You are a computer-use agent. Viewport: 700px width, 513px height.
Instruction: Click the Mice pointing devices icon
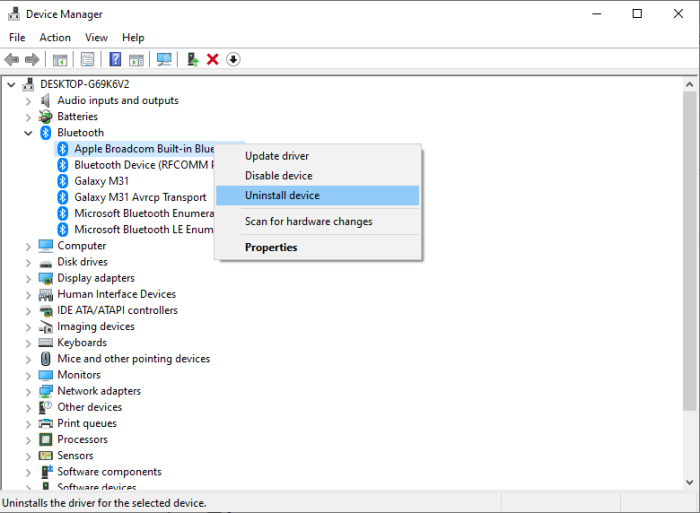pyautogui.click(x=46, y=359)
